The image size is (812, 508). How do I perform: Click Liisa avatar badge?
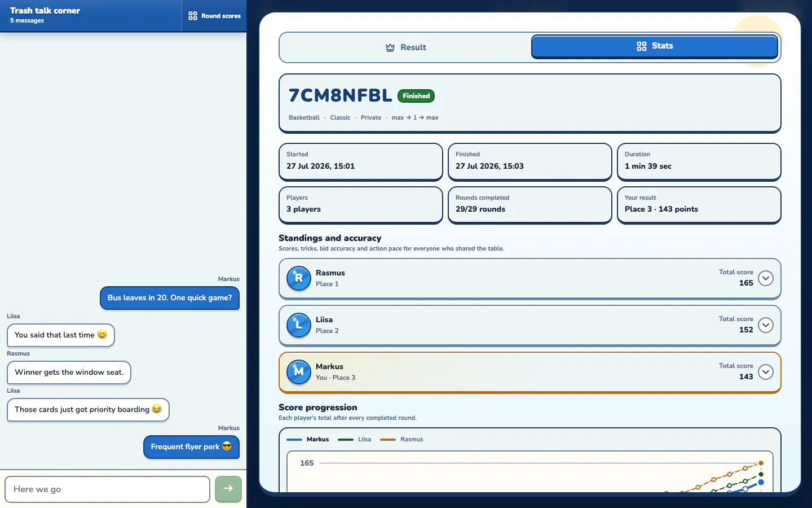pyautogui.click(x=299, y=325)
